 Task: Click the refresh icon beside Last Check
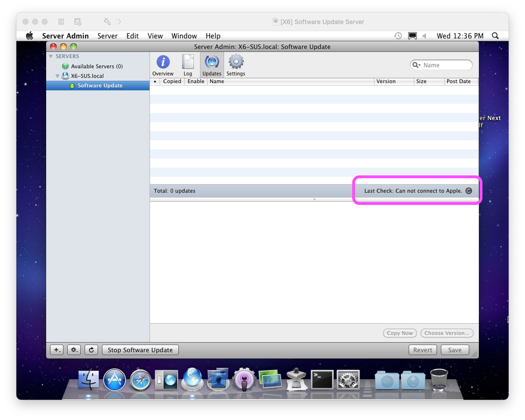pos(469,191)
